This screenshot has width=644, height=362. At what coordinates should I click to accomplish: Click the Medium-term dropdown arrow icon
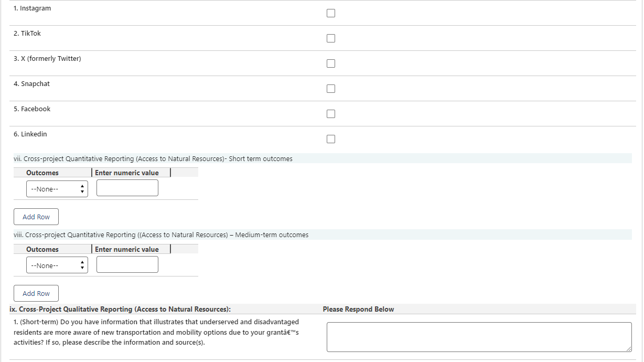(82, 265)
